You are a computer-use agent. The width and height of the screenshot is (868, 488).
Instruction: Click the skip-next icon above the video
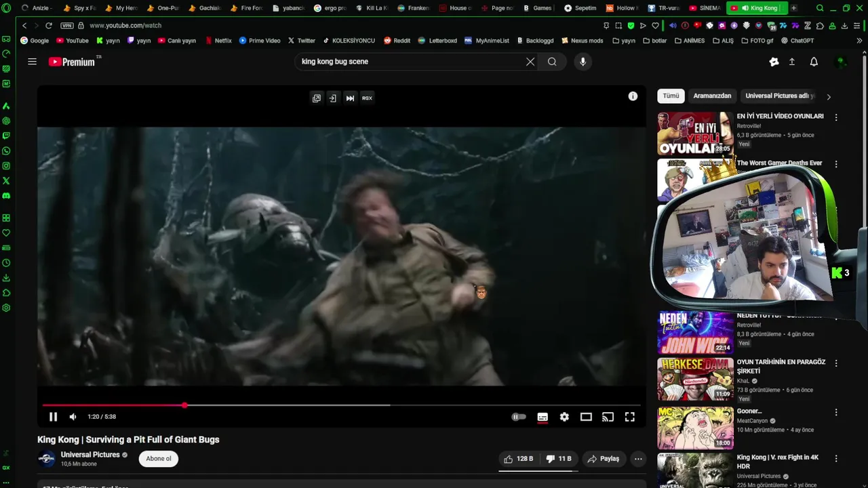pos(350,98)
